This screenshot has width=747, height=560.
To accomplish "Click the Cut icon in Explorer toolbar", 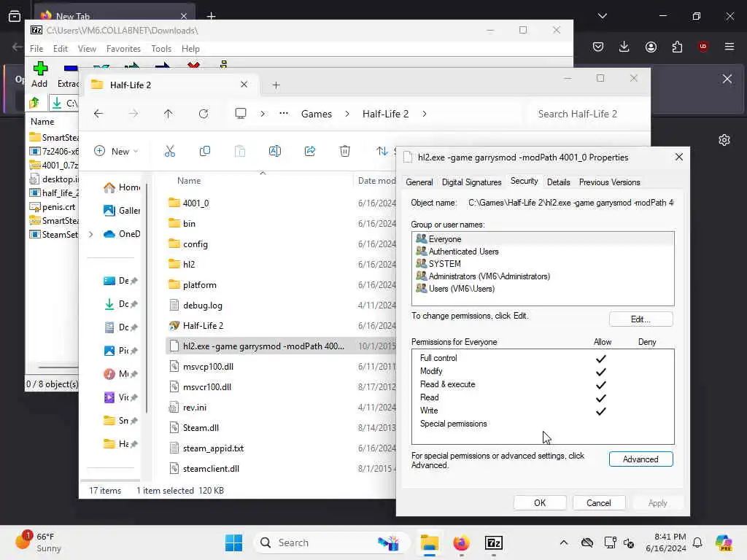I will tap(169, 152).
